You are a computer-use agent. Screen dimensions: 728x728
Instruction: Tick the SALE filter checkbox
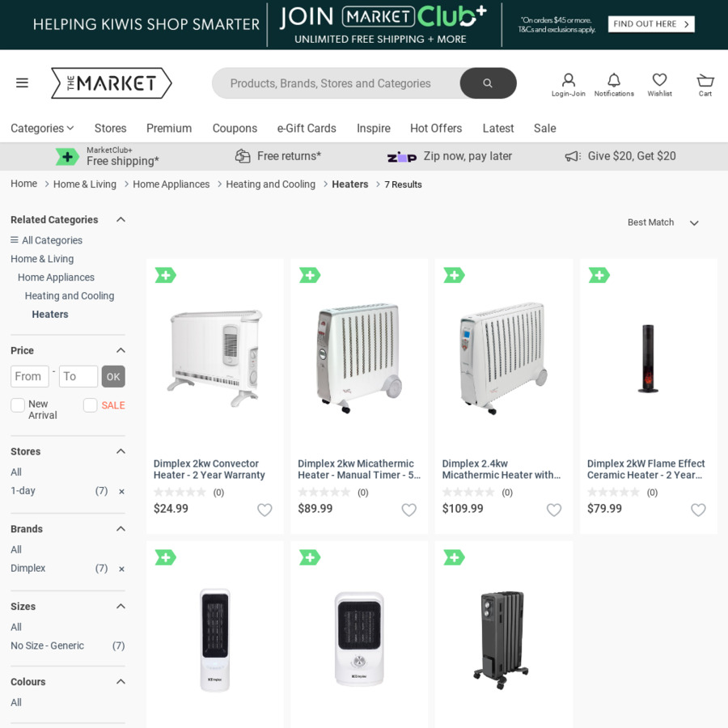coord(91,405)
